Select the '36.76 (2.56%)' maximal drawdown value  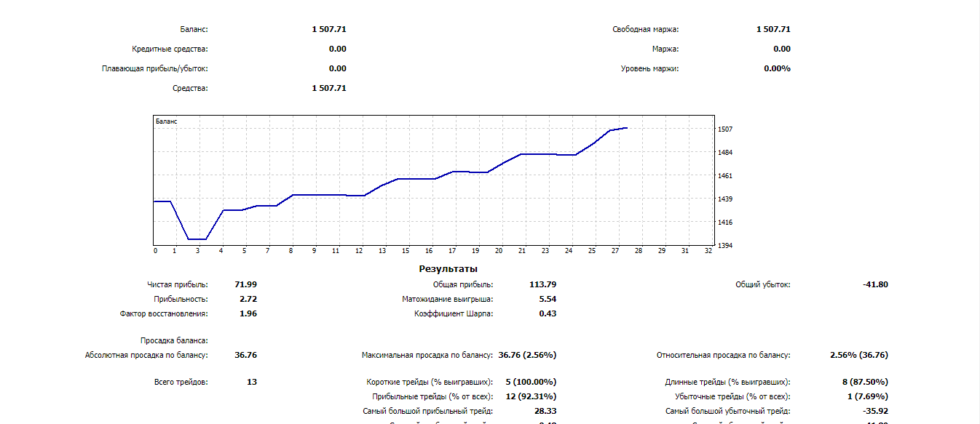click(x=528, y=356)
